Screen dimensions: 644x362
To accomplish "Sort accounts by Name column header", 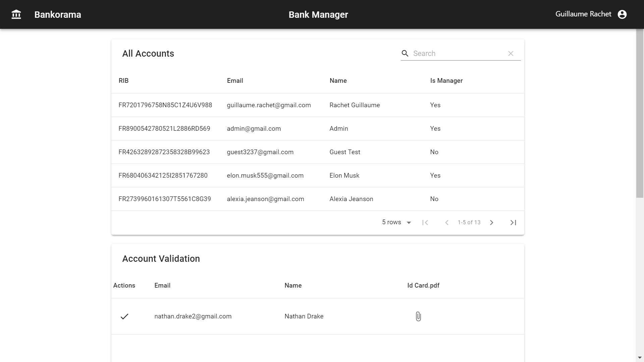I will click(x=338, y=80).
